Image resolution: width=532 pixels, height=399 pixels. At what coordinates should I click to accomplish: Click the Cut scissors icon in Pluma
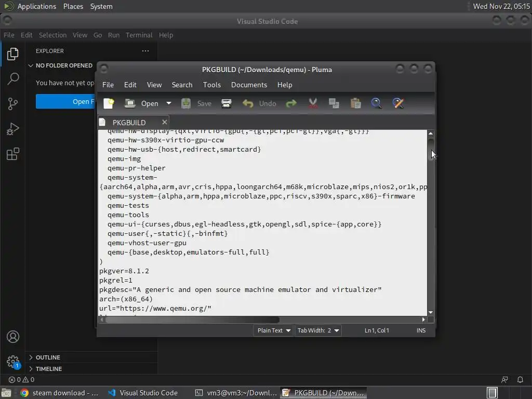click(x=313, y=103)
